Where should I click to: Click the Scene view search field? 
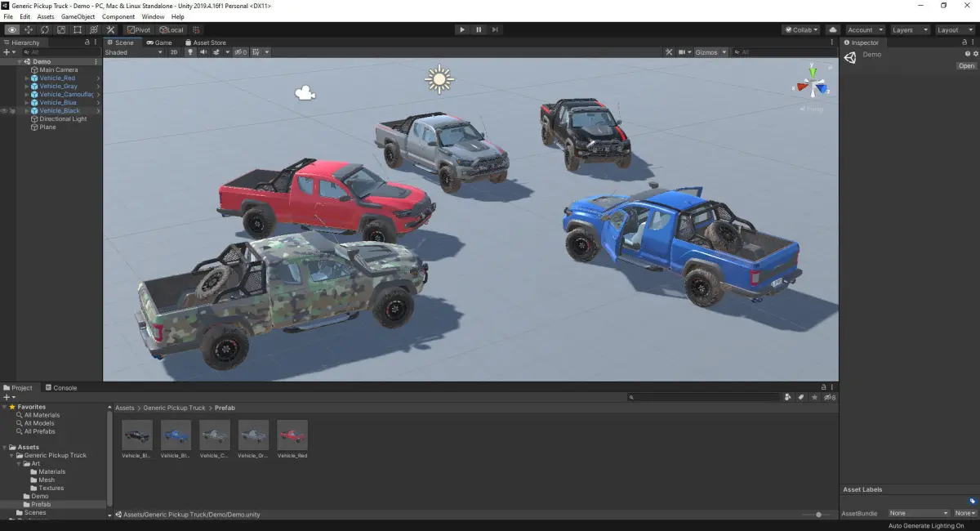784,52
